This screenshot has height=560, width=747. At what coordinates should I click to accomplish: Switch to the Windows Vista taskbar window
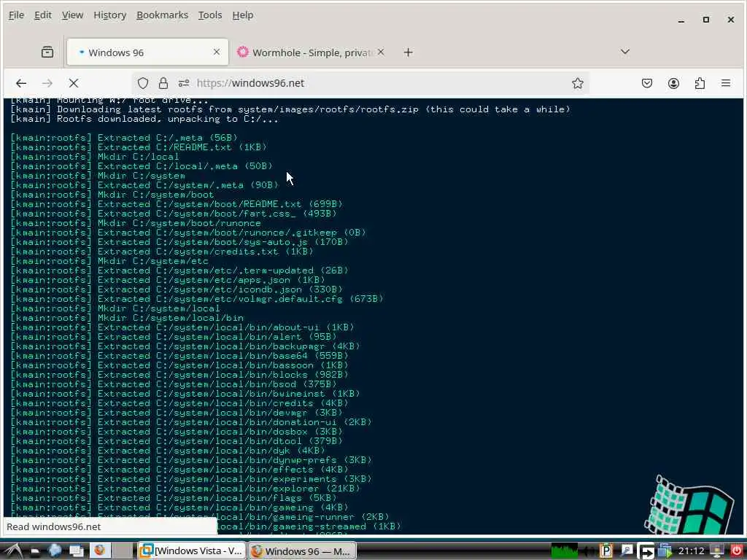(x=192, y=551)
